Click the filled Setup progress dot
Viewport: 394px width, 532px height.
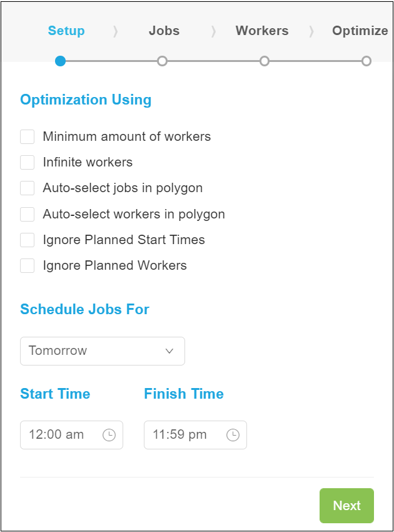[x=60, y=61]
